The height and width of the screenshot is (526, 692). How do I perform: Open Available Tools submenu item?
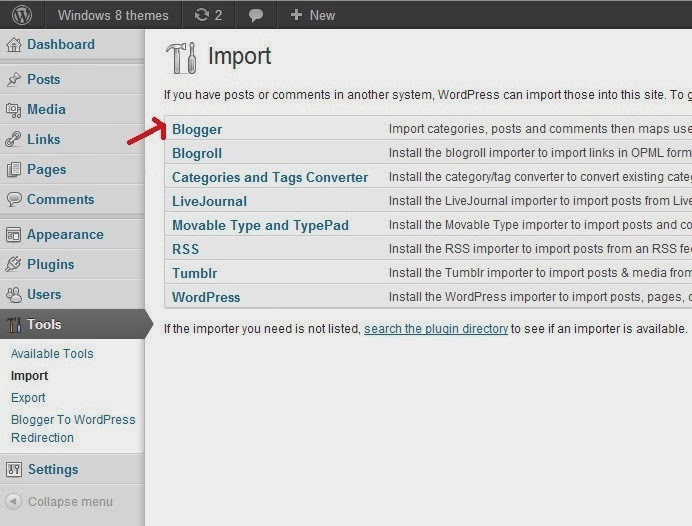pyautogui.click(x=52, y=354)
